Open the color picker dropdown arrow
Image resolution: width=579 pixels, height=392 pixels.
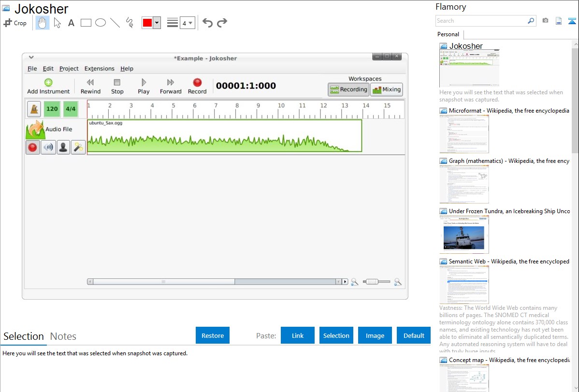[157, 23]
